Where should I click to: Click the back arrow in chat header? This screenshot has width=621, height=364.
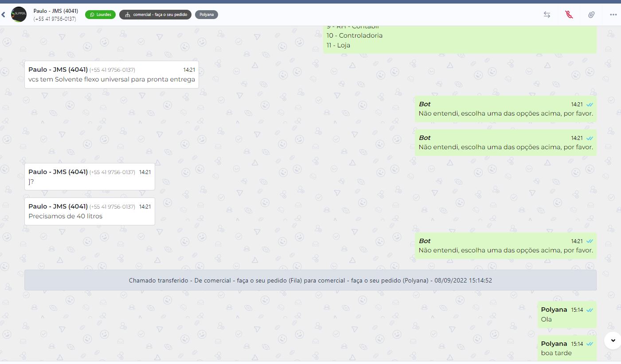click(4, 15)
